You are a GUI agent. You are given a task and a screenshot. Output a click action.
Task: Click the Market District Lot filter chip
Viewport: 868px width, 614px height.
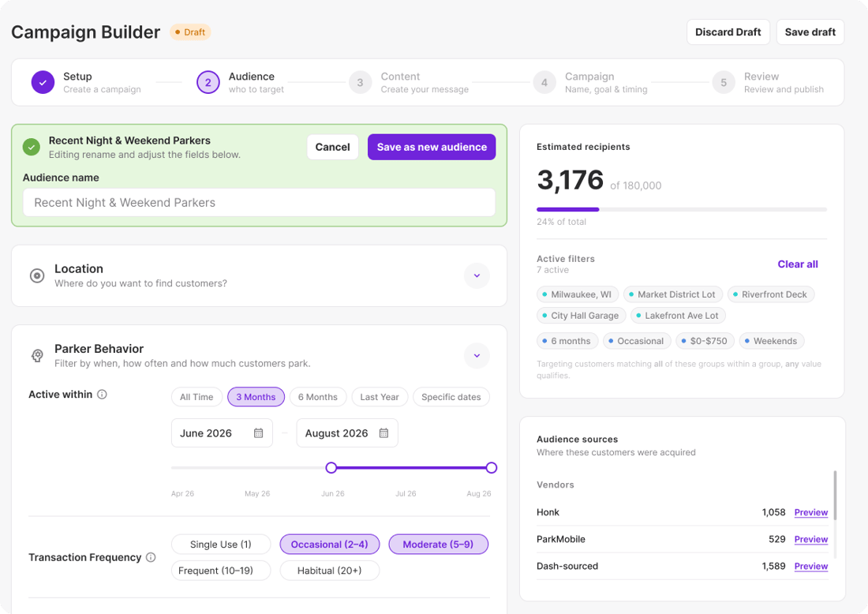point(672,294)
